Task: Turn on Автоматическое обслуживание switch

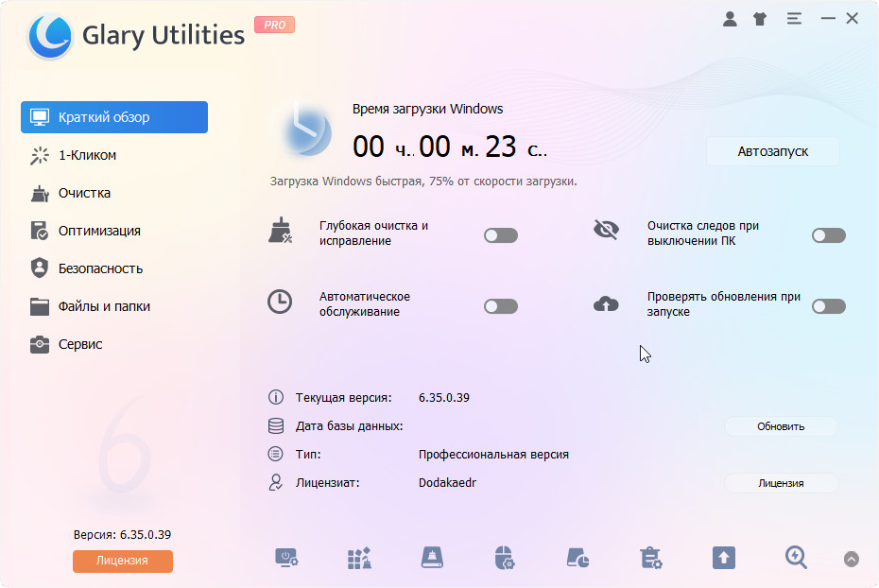Action: pos(500,305)
